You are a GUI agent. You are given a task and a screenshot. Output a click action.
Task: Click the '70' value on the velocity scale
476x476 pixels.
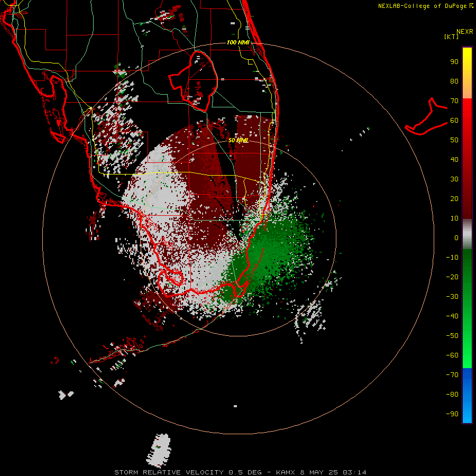(x=454, y=101)
